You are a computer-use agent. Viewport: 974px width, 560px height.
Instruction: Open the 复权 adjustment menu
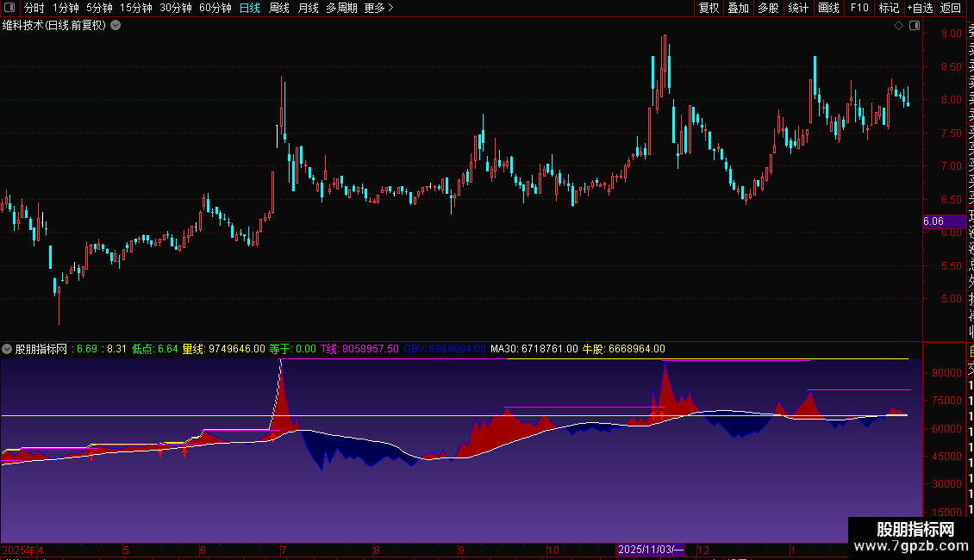tap(709, 8)
